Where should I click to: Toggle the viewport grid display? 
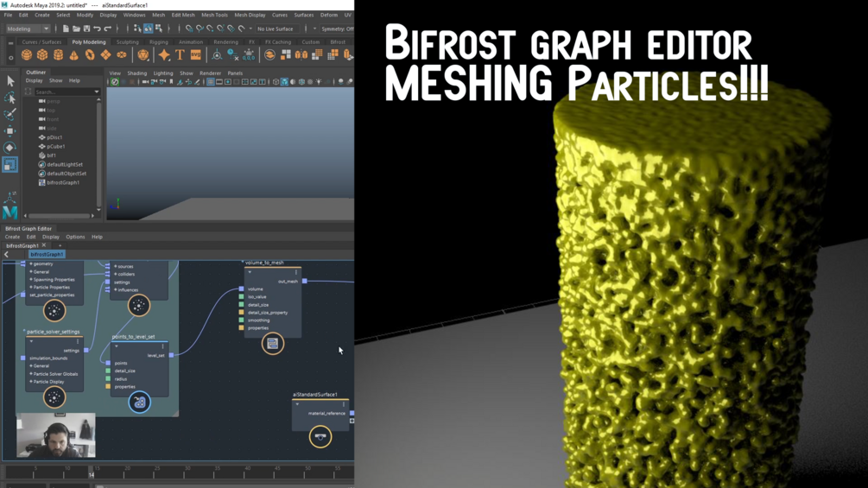211,82
